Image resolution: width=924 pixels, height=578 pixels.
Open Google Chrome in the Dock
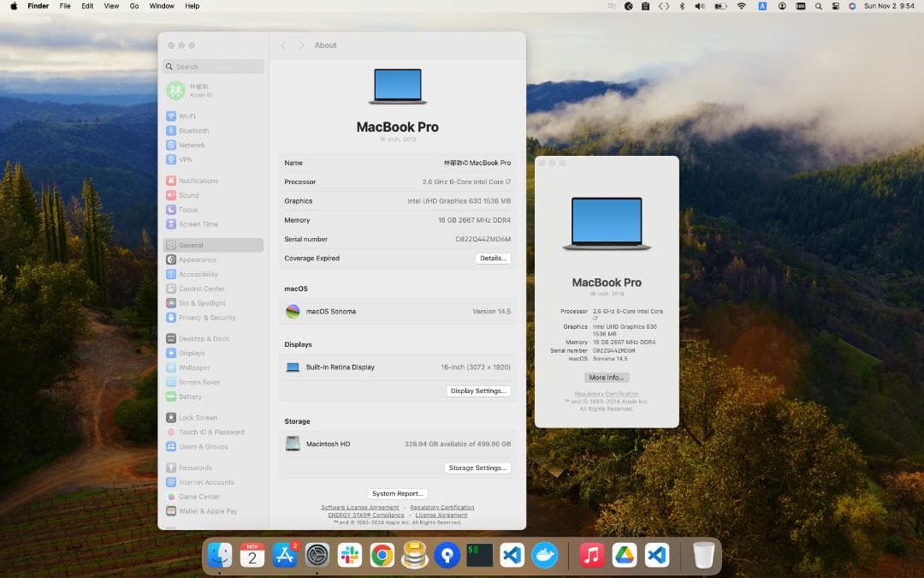click(x=382, y=555)
